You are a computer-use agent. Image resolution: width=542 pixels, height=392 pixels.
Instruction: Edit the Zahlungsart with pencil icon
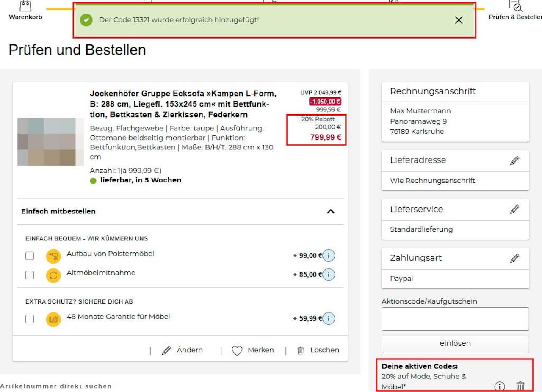[x=514, y=258]
